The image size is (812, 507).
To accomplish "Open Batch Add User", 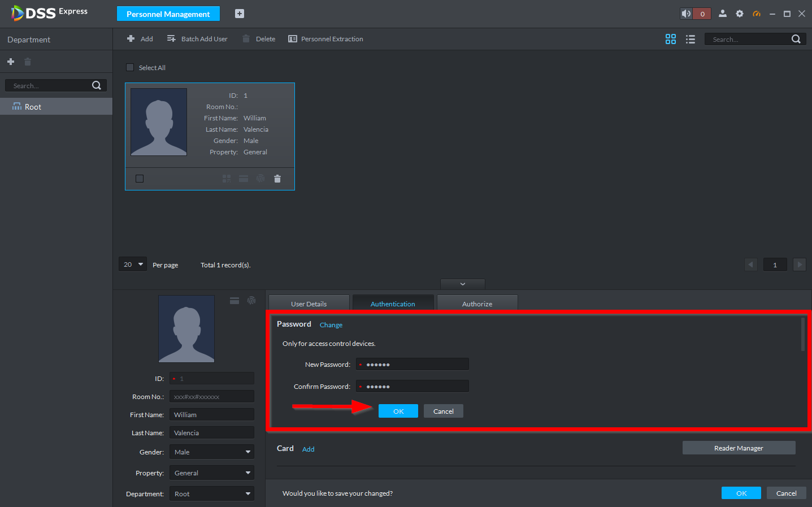I will point(197,39).
